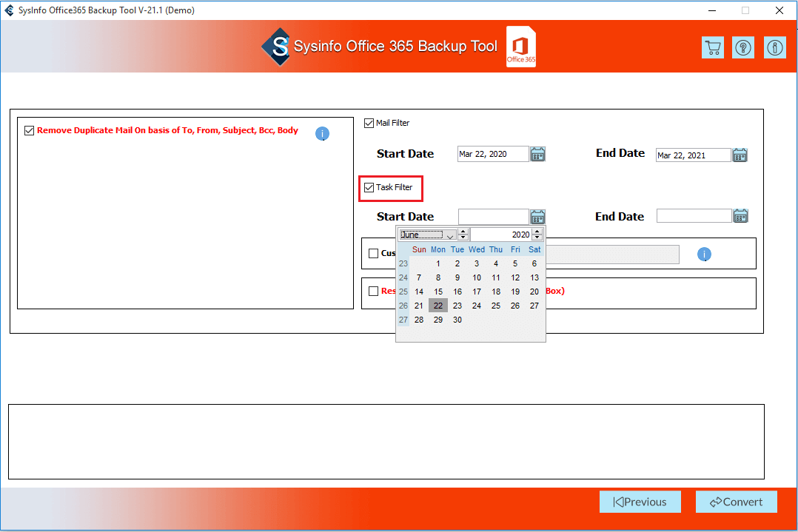Pick June 28 in the calendar

coord(419,320)
